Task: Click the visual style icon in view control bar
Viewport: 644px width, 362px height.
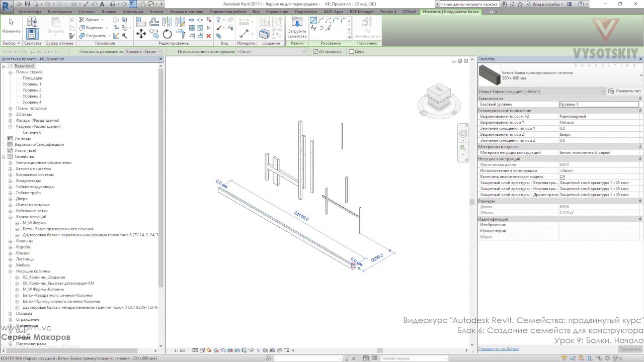Action: tap(202, 350)
